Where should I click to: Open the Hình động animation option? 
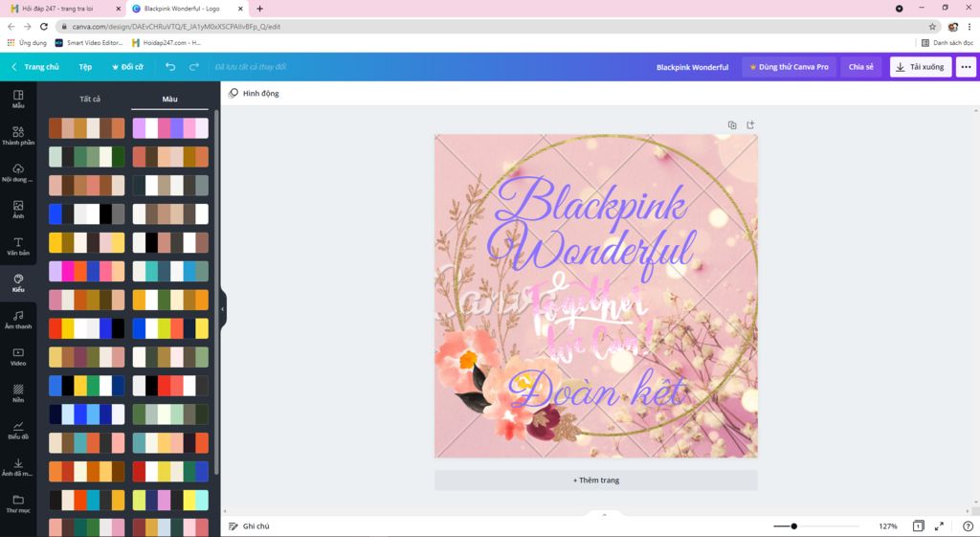(x=254, y=93)
